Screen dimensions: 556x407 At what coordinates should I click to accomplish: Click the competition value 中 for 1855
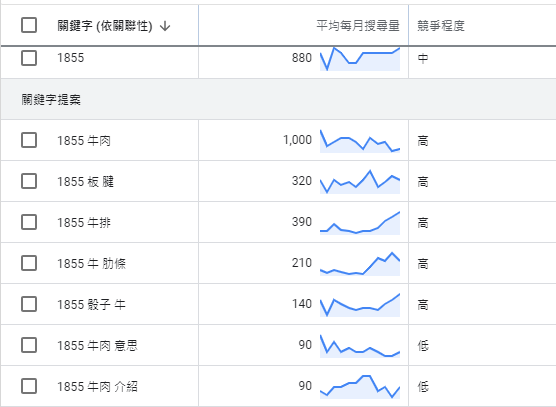point(423,58)
